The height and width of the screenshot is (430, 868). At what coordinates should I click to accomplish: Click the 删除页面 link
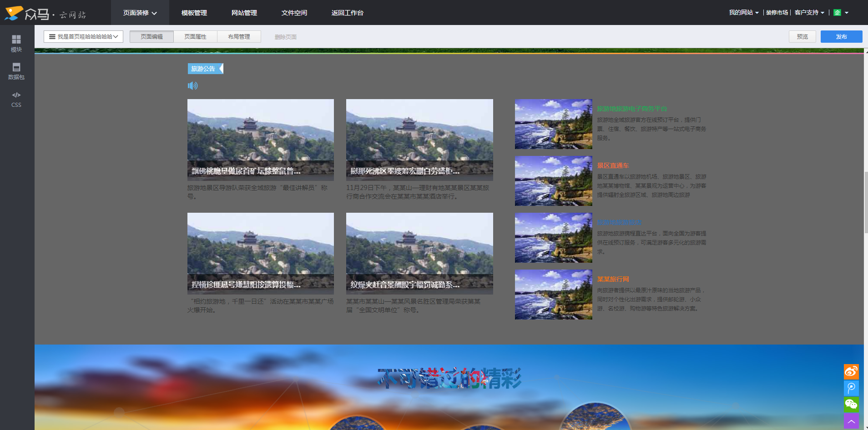286,37
